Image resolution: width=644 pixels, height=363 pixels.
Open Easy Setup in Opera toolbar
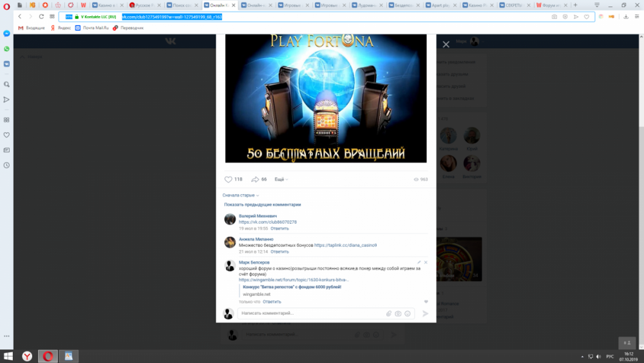pos(637,17)
